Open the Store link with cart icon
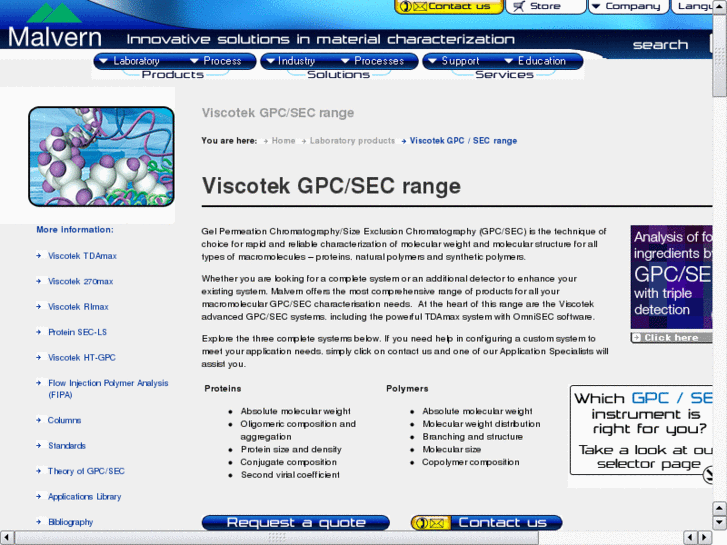The height and width of the screenshot is (545, 727). [x=545, y=6]
